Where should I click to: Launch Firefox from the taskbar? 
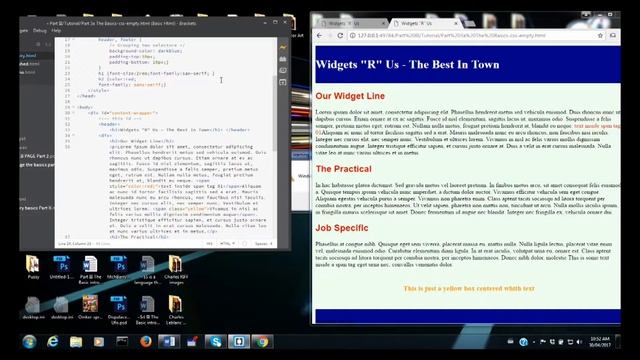click(146, 341)
